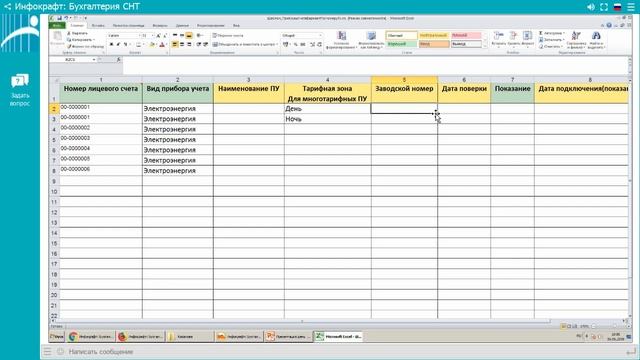Open the number format dropdown

[x=320, y=36]
